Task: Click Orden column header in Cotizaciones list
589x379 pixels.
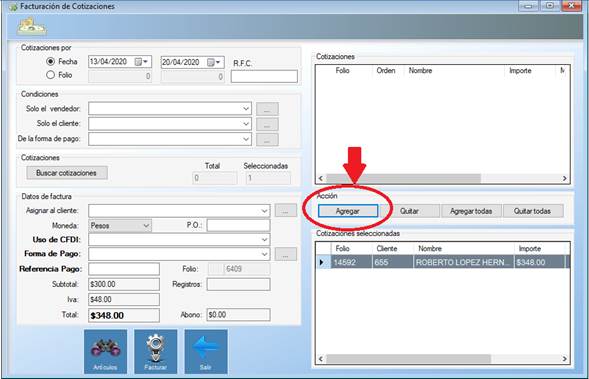Action: tap(386, 71)
